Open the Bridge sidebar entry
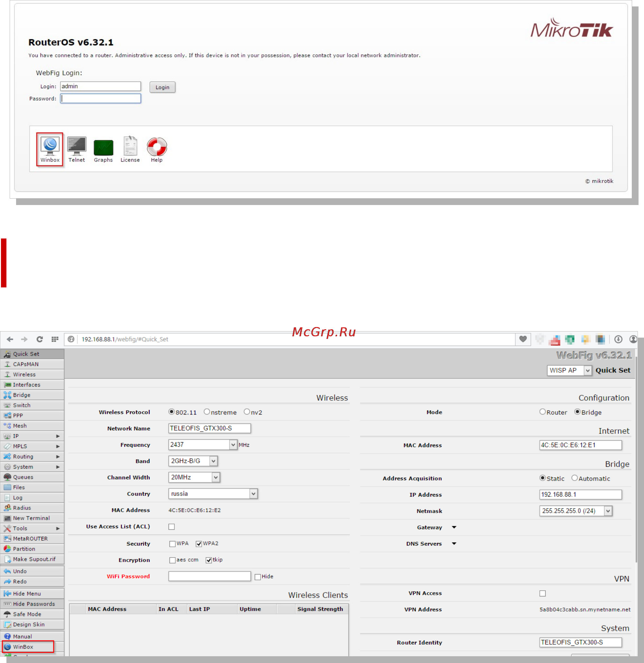The height and width of the screenshot is (663, 644). (x=32, y=395)
